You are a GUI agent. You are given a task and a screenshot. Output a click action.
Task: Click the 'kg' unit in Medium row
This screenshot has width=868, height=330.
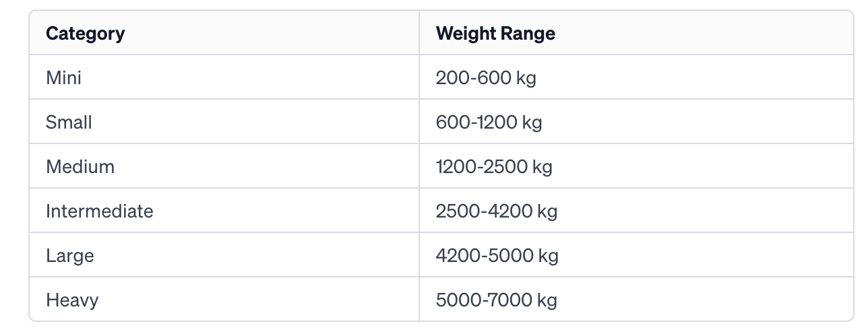click(x=542, y=168)
